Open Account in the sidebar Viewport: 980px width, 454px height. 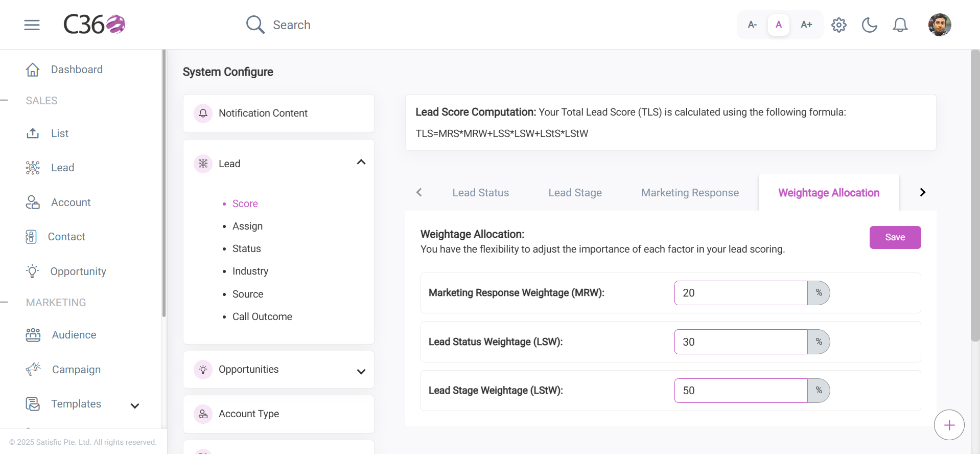71,202
